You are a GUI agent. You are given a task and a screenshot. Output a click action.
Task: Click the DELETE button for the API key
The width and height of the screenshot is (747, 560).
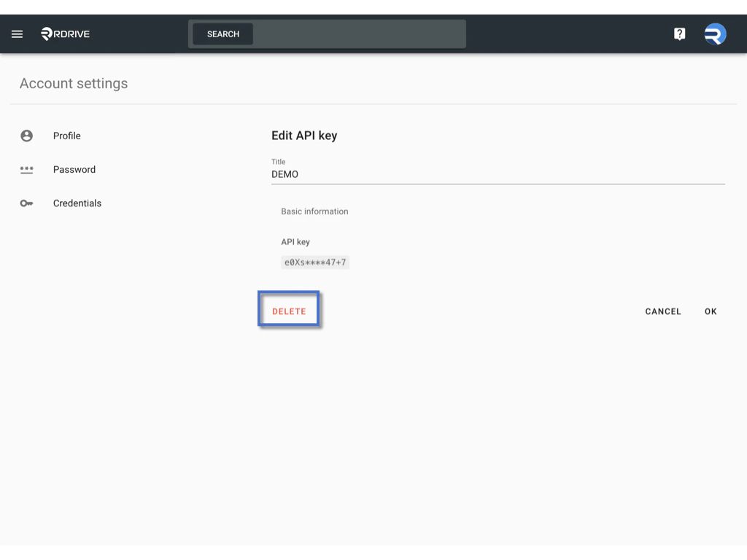pos(288,309)
